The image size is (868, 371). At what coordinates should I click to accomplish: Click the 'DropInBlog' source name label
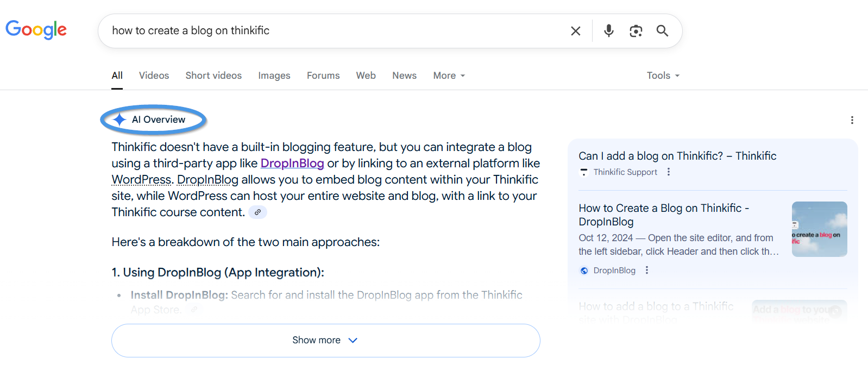pos(614,271)
